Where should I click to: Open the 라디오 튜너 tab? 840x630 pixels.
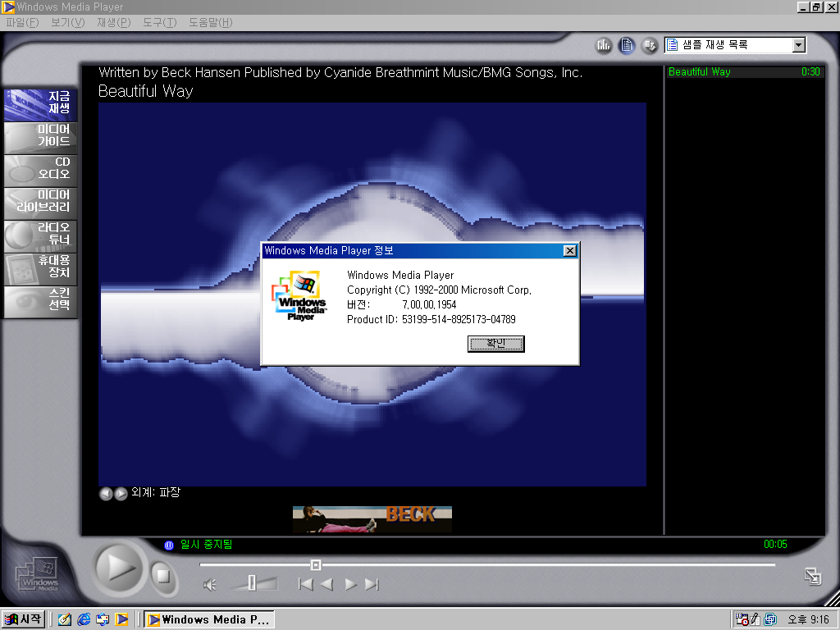(x=41, y=235)
